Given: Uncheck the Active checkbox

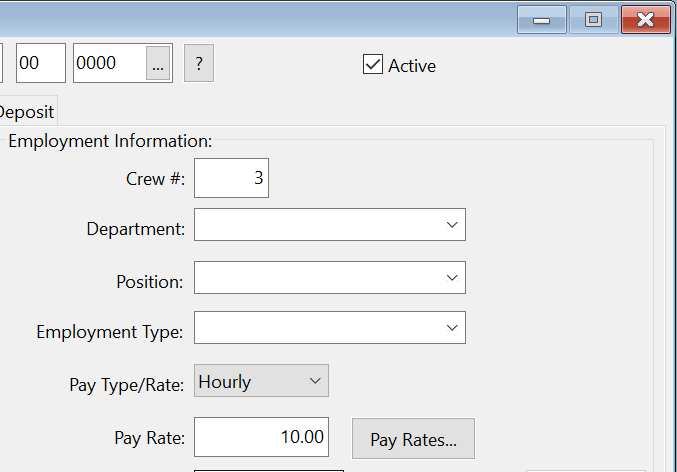Looking at the screenshot, I should [373, 64].
